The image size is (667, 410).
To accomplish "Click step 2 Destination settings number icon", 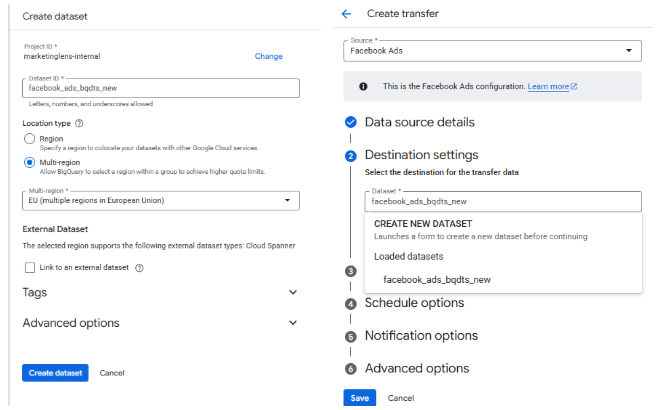I will coord(350,156).
